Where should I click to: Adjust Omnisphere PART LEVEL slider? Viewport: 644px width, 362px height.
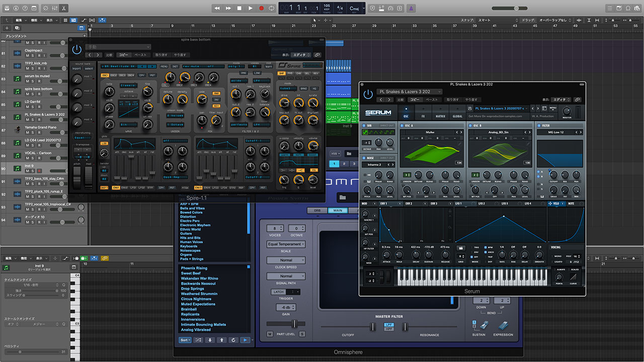click(x=294, y=324)
